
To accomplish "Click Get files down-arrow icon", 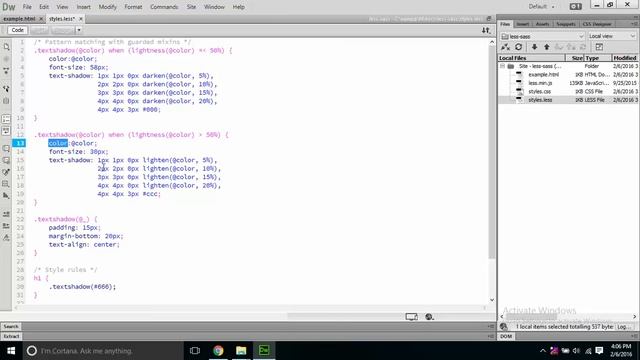I will 534,47.
